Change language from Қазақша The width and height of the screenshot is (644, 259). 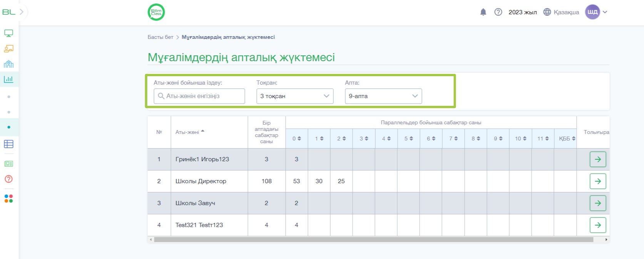click(x=566, y=12)
